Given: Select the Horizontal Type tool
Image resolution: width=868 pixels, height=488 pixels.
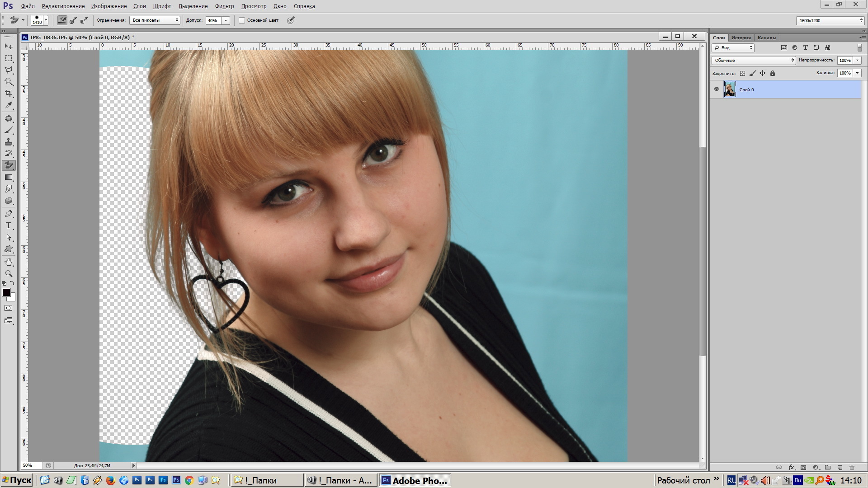Looking at the screenshot, I should pyautogui.click(x=9, y=225).
